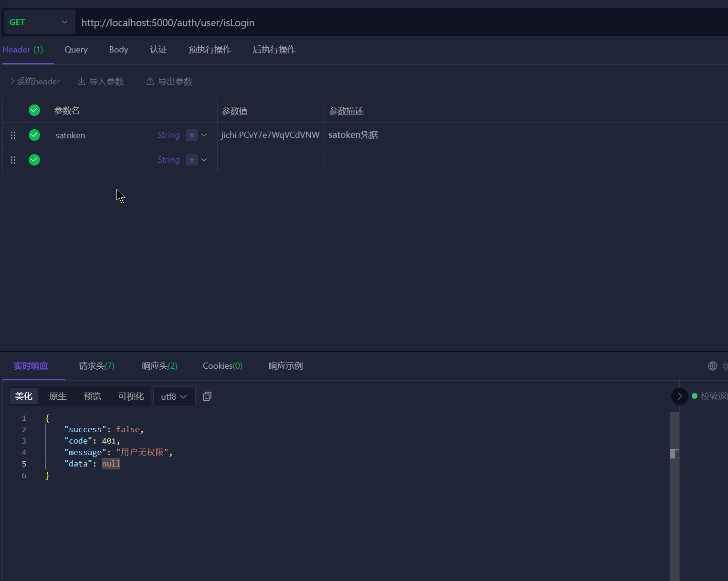Toggle required star on satoken row
This screenshot has width=728, height=581.
point(191,135)
